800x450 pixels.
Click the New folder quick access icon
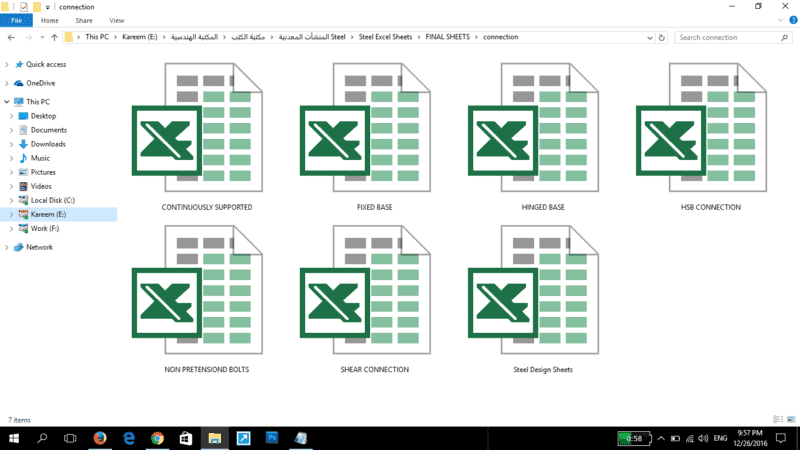37,7
